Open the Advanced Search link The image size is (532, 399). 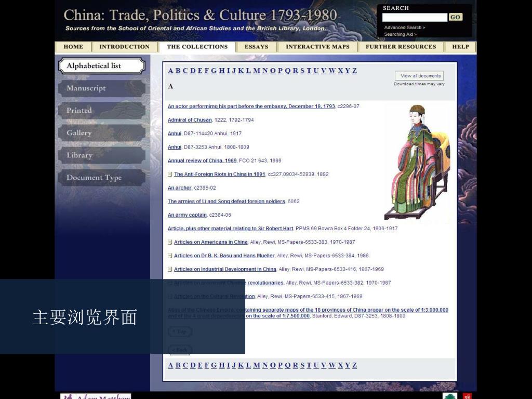point(404,28)
